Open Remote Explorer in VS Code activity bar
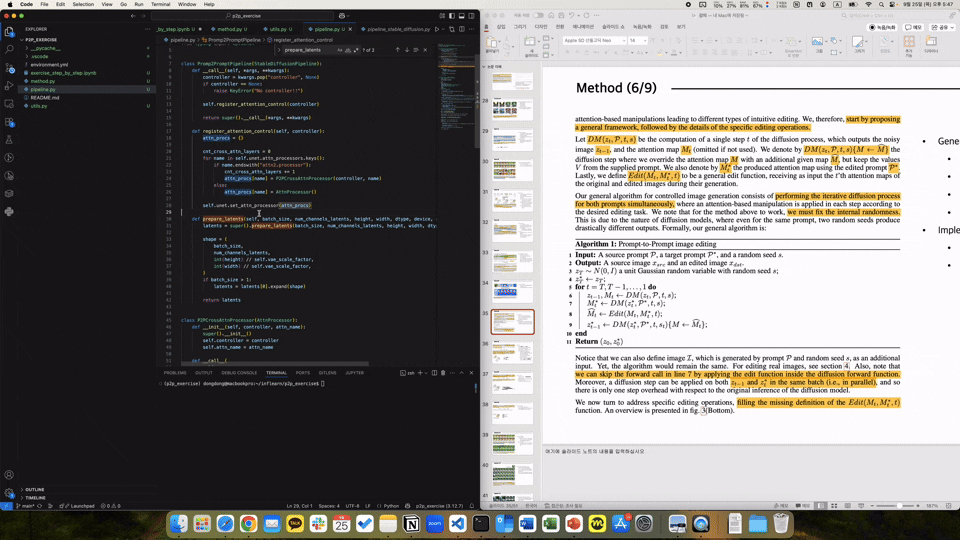The width and height of the screenshot is (960, 540). [x=9, y=103]
